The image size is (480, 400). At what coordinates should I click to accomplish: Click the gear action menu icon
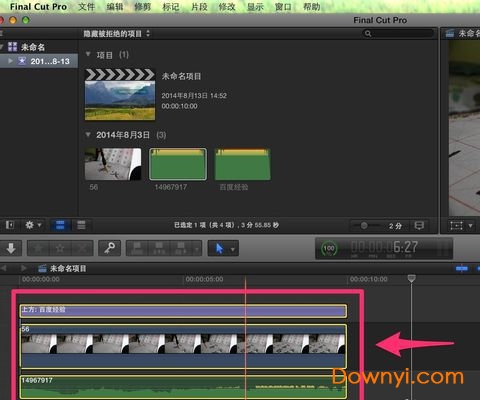(33, 225)
